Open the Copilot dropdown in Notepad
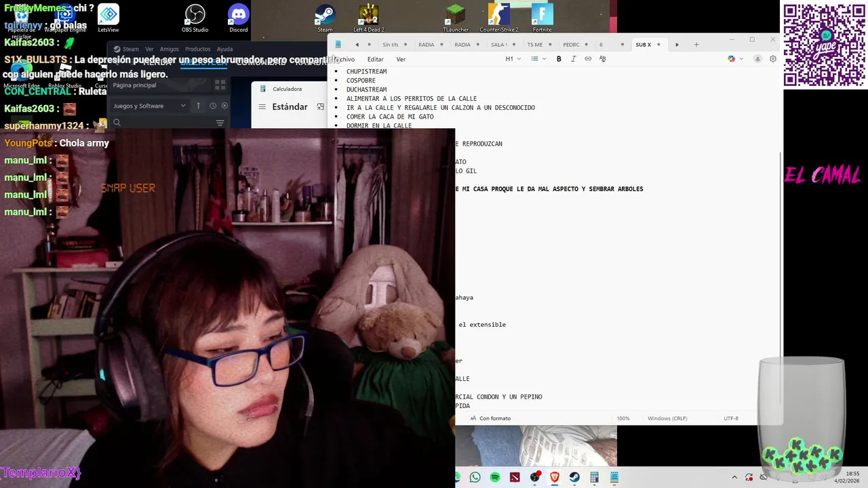Screen dimensions: 868x488 click(735, 59)
